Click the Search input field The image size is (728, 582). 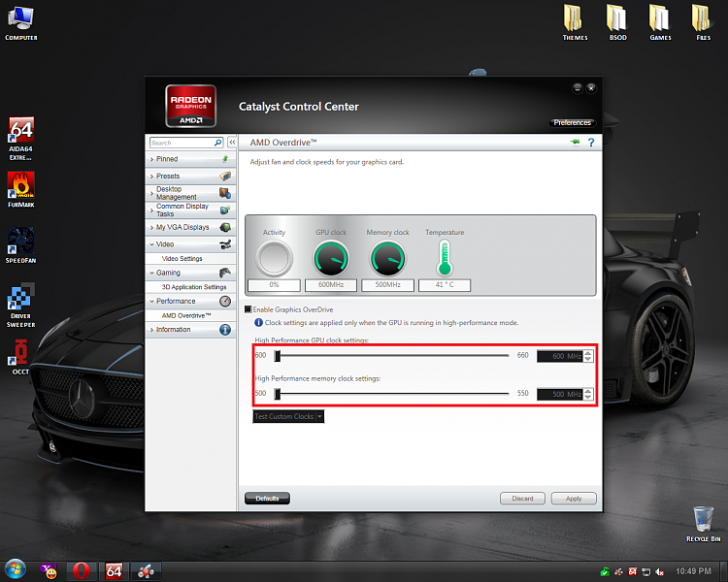pyautogui.click(x=182, y=143)
